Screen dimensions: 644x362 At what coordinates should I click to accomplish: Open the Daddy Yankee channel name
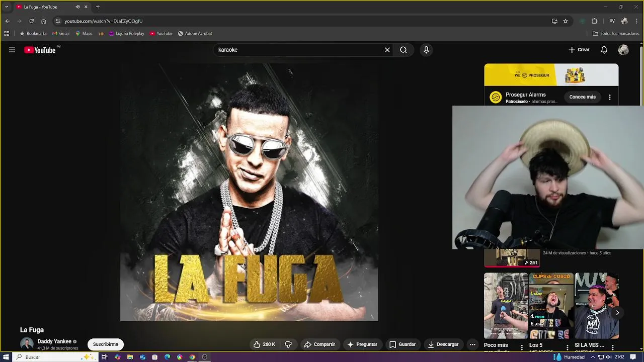click(54, 341)
